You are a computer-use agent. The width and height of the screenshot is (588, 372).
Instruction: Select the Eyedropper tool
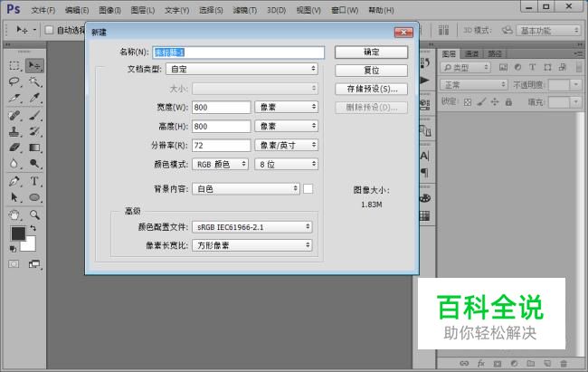34,98
